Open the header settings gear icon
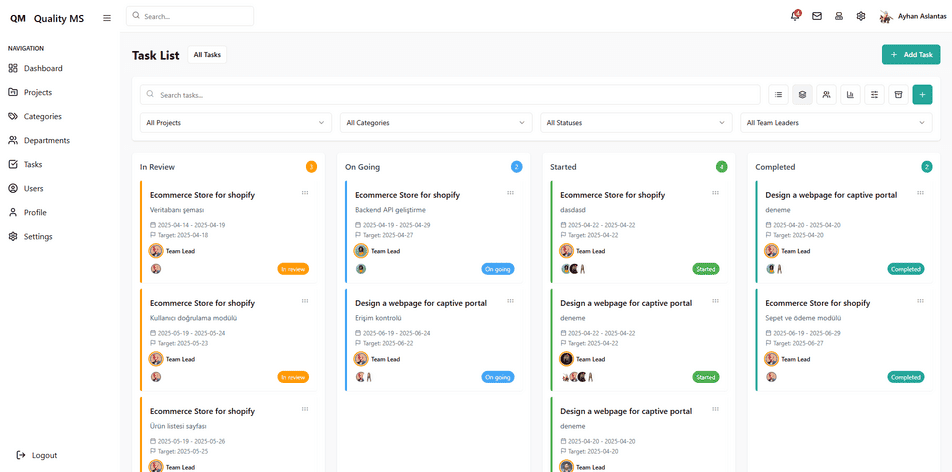 (x=861, y=16)
